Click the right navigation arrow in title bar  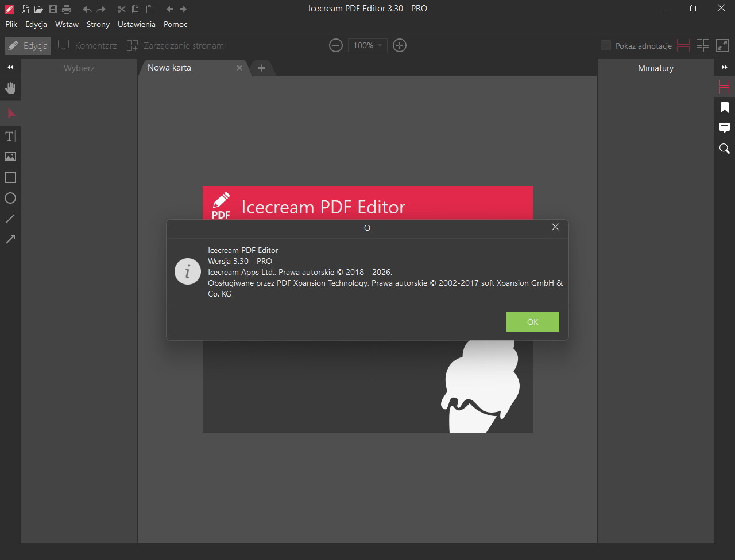(x=183, y=9)
